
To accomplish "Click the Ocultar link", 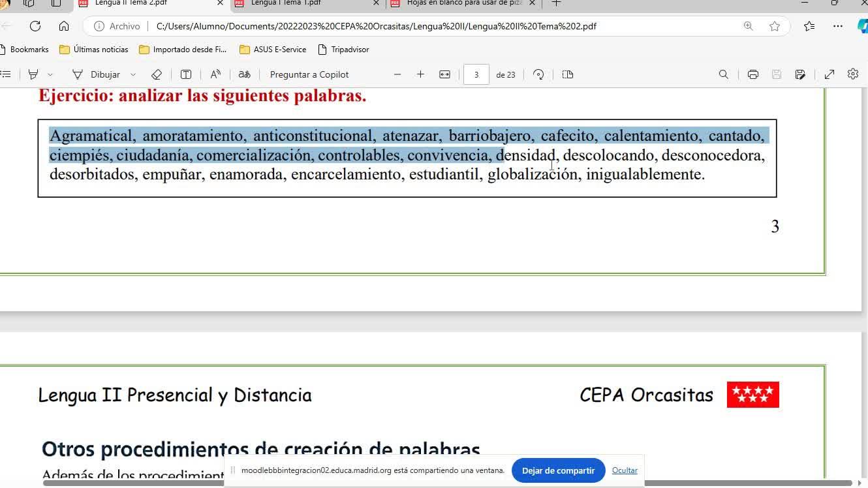I will point(625,470).
